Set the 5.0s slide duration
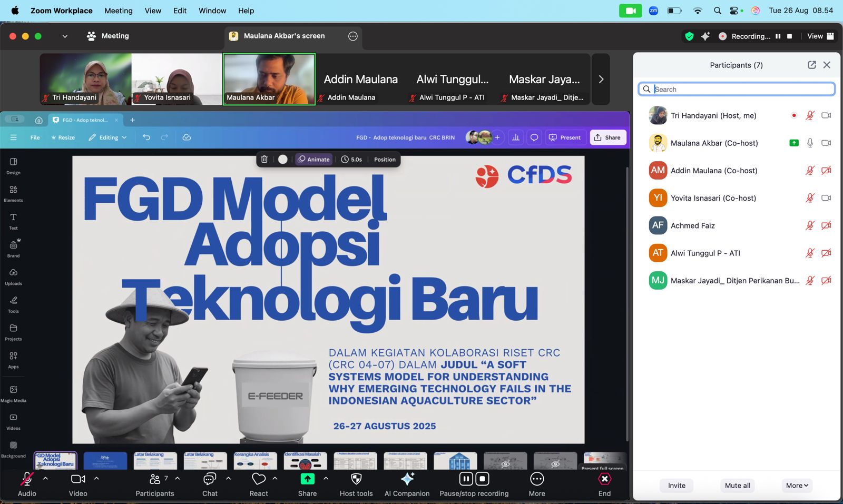Viewport: 843px width, 504px height. point(351,159)
